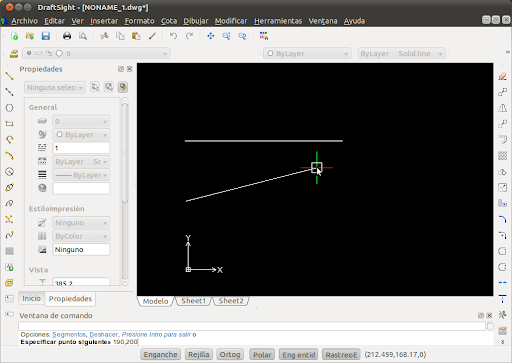Toggle Enganche snap mode
This screenshot has height=363, width=512.
tap(160, 354)
